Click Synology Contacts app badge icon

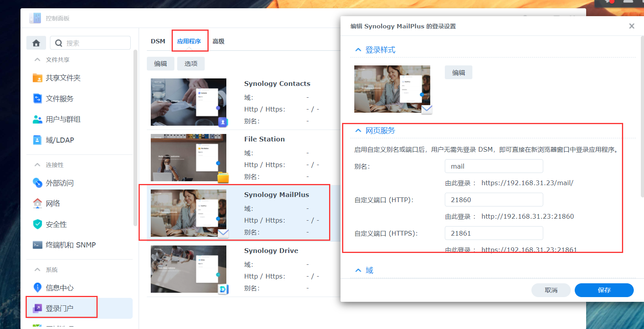coord(223,122)
